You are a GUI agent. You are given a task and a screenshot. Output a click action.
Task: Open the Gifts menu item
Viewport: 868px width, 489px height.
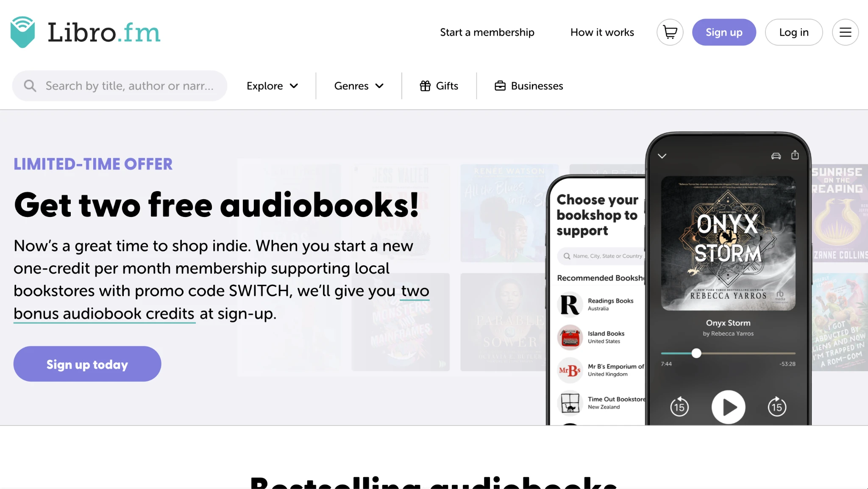click(x=439, y=86)
